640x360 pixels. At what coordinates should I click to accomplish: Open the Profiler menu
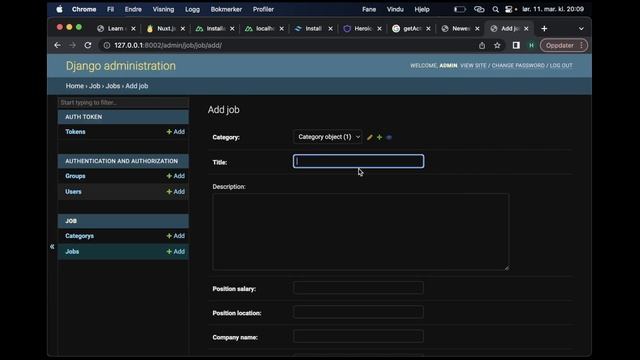click(263, 9)
